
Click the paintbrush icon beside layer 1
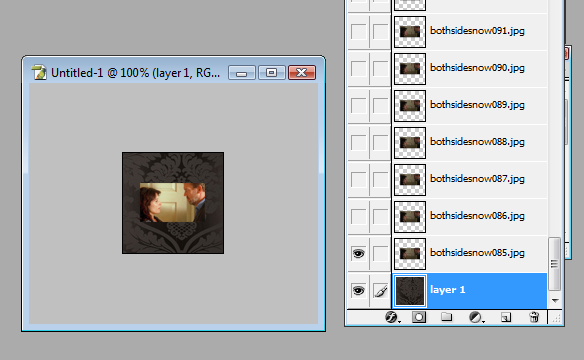381,290
